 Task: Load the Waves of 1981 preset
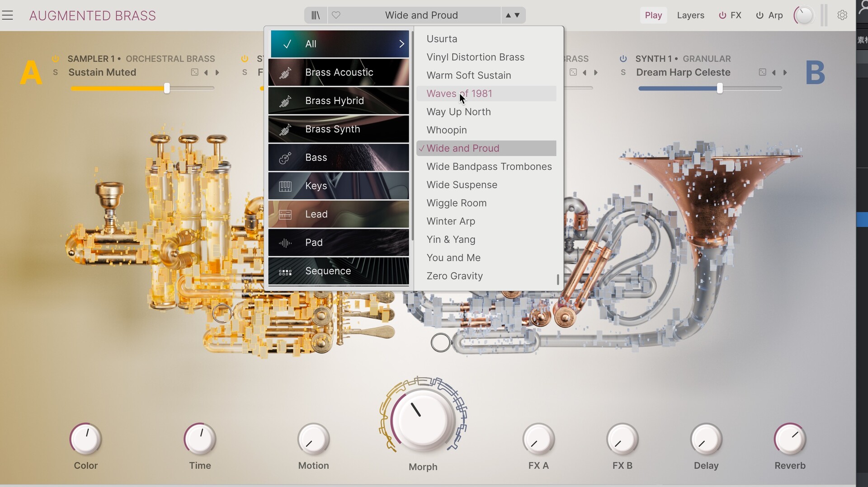coord(486,94)
